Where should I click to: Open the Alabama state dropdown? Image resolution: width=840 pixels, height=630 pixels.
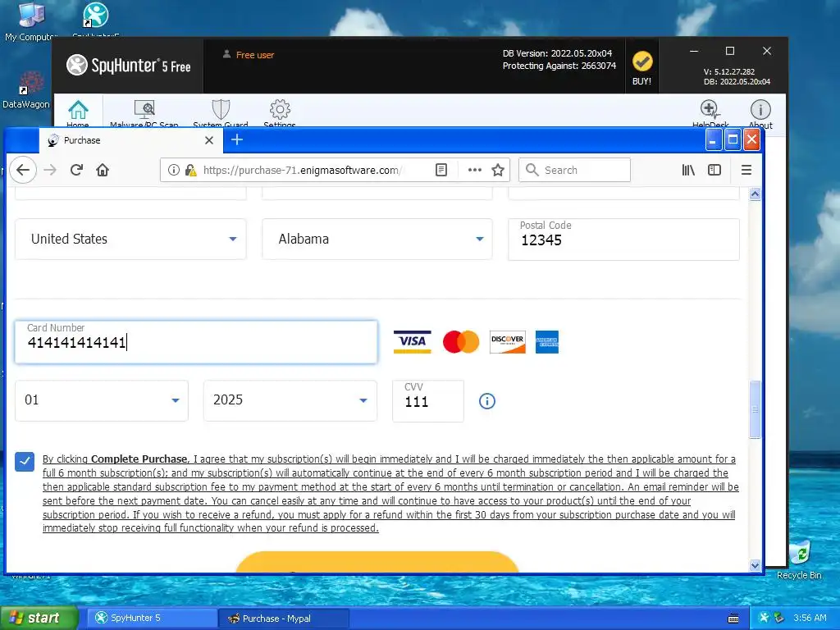377,239
